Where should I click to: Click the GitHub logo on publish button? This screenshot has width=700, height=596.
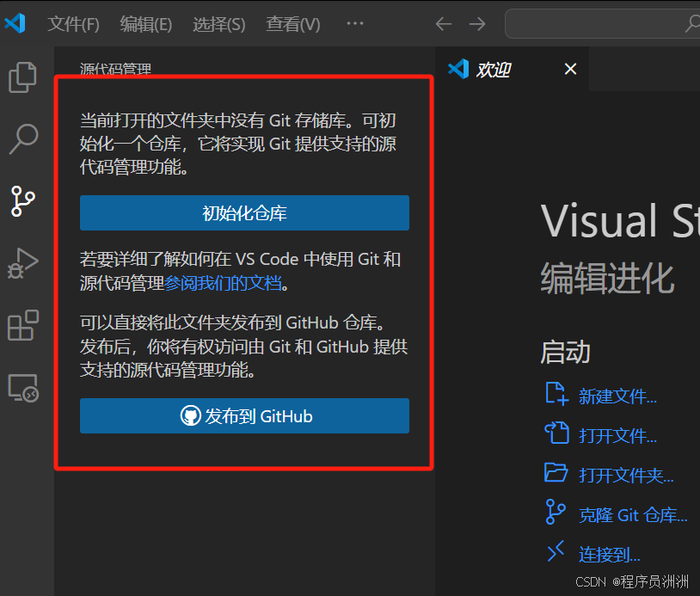point(191,416)
